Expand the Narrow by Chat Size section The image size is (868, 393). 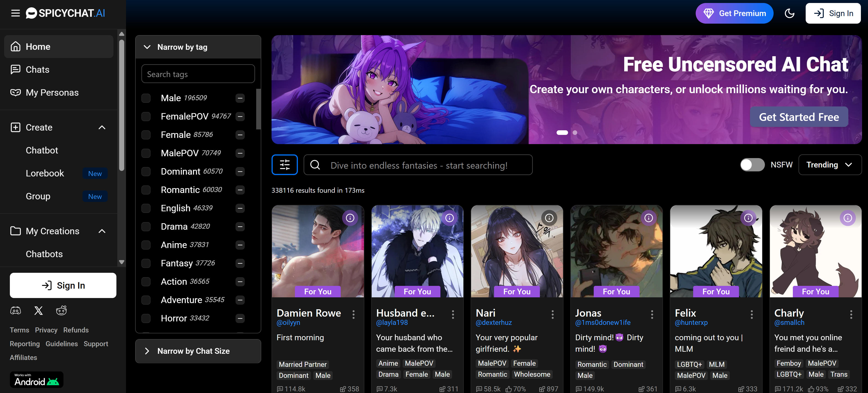pos(147,351)
